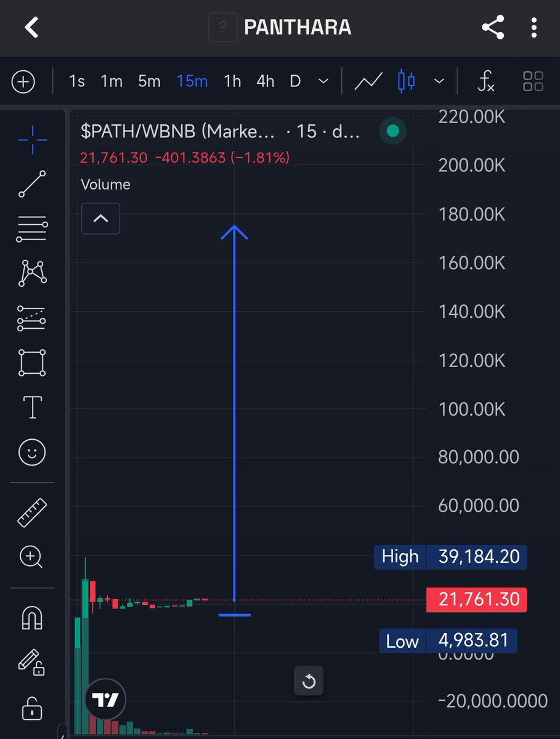
Task: Expand chart type options dropdown
Action: tap(439, 81)
